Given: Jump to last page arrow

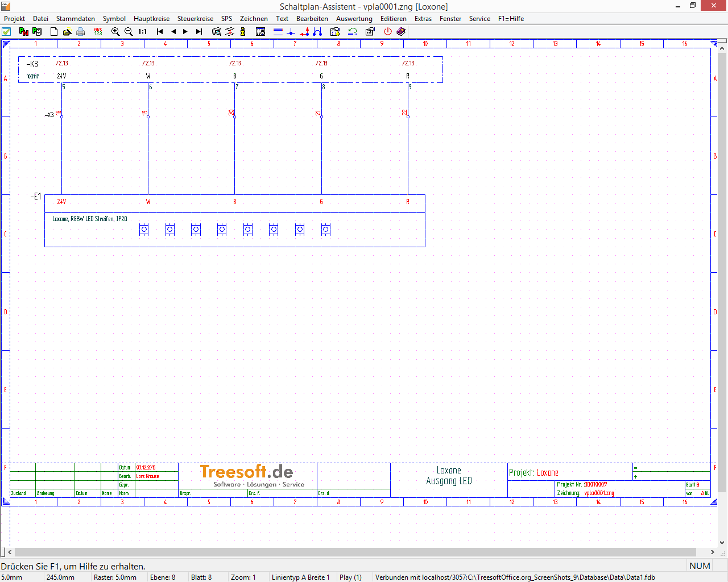Looking at the screenshot, I should coord(199,32).
